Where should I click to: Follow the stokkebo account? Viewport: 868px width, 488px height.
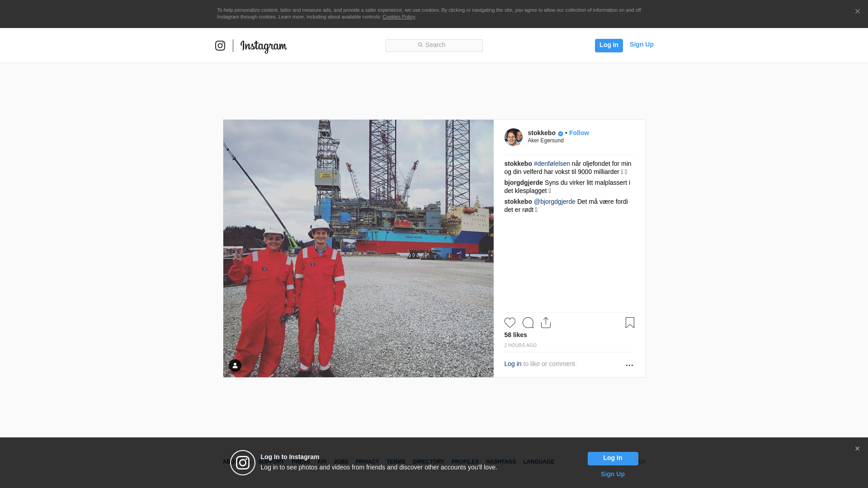pos(579,133)
